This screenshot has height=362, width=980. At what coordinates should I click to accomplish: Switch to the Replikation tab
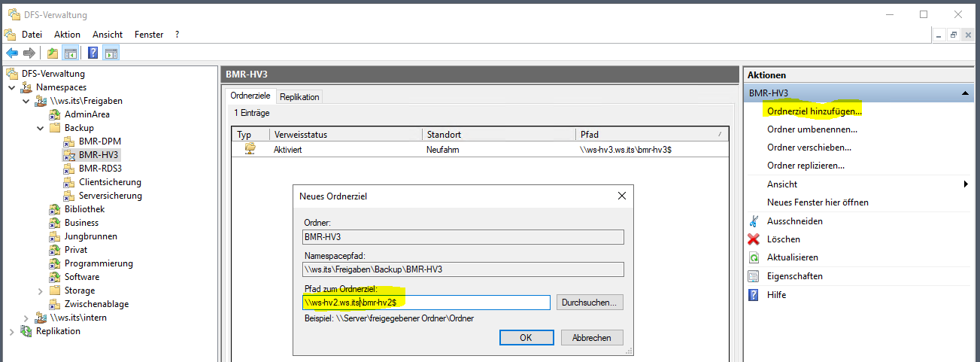click(299, 97)
